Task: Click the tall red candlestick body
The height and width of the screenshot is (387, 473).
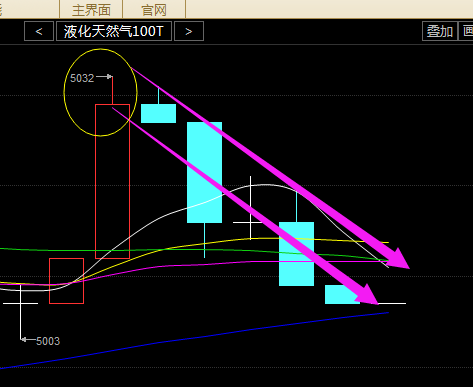Action: pos(112,181)
